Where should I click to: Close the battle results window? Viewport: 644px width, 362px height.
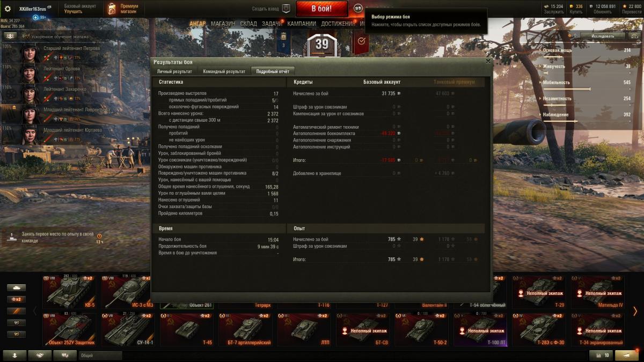tap(487, 61)
